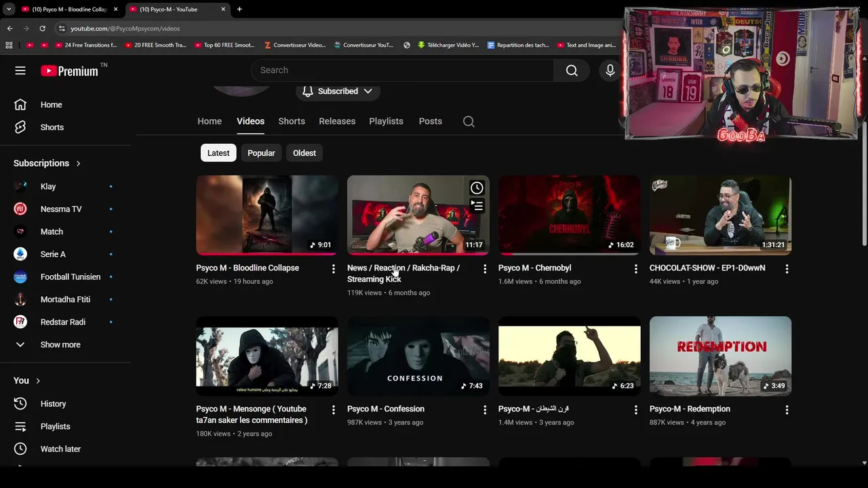The height and width of the screenshot is (488, 868).
Task: Expand the Subscribed notification dropdown
Action: tap(337, 91)
